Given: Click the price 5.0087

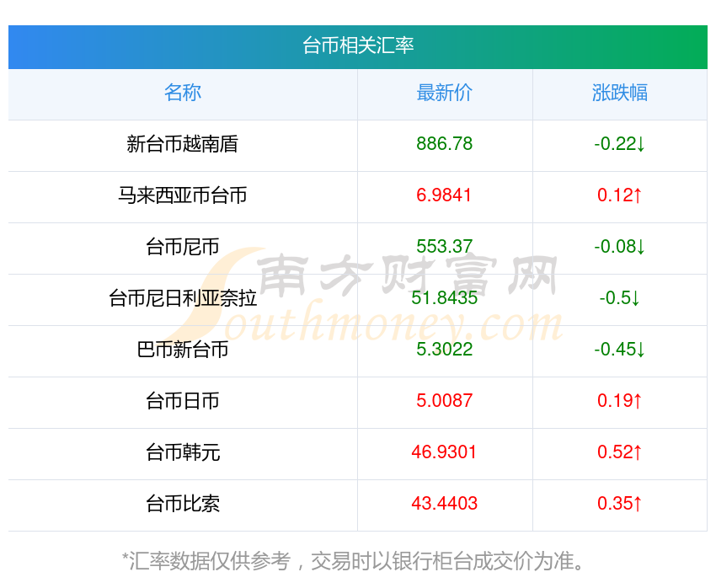Looking at the screenshot, I should (x=444, y=401).
